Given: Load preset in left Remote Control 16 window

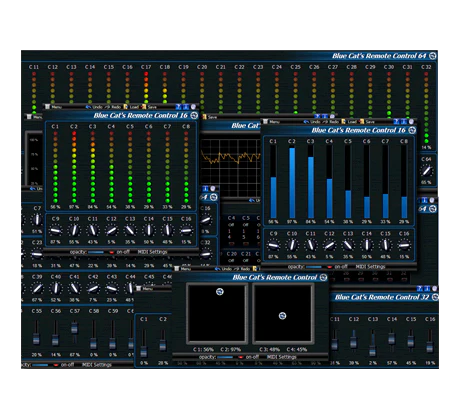Looking at the screenshot, I should [x=131, y=107].
